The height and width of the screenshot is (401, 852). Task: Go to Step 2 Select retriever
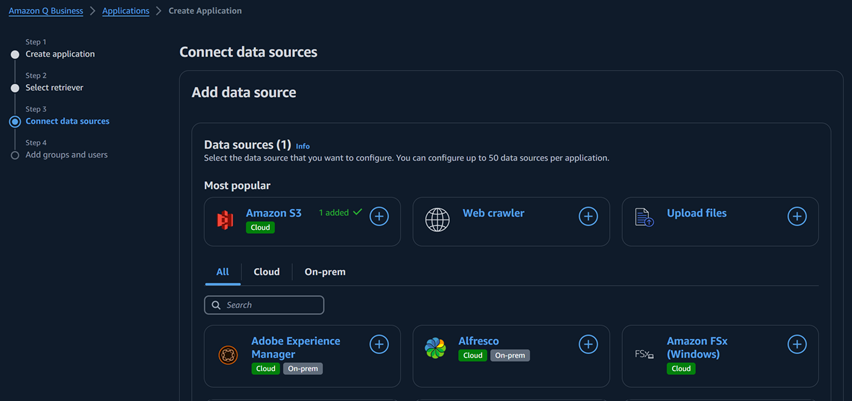pos(55,88)
